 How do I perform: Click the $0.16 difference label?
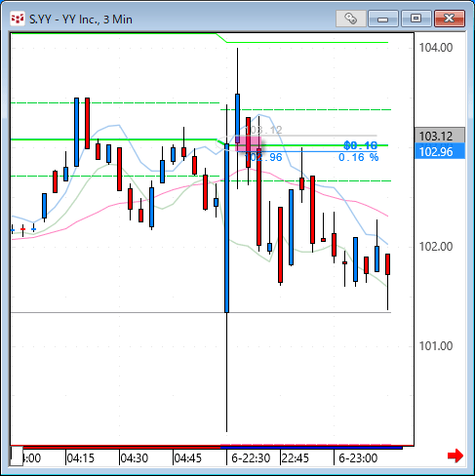tap(360, 145)
